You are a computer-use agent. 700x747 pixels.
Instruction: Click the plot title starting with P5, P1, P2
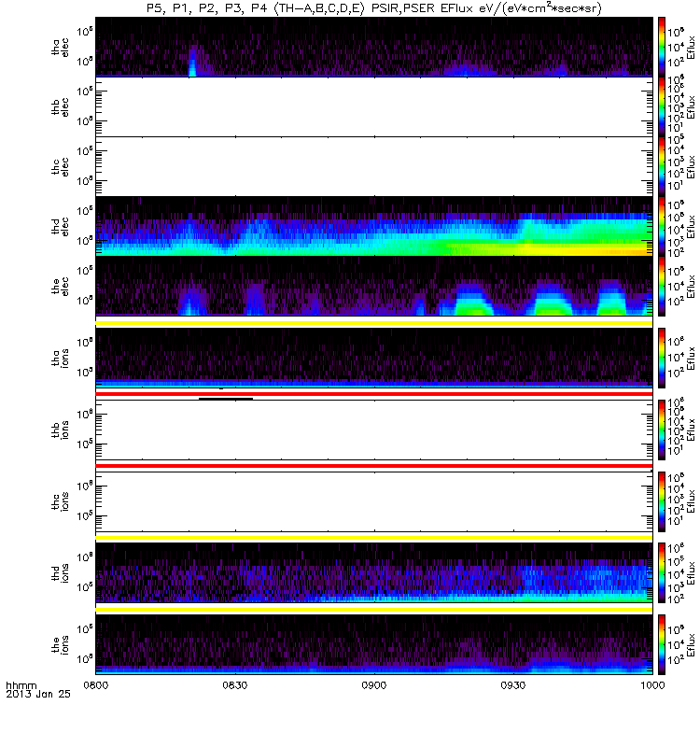click(x=374, y=8)
